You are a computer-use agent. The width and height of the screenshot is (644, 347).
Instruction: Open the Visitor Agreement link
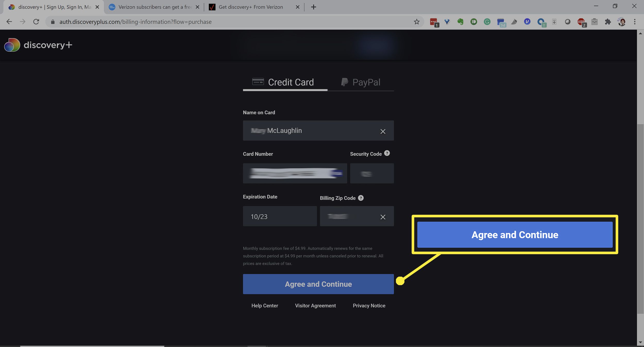[315, 305]
